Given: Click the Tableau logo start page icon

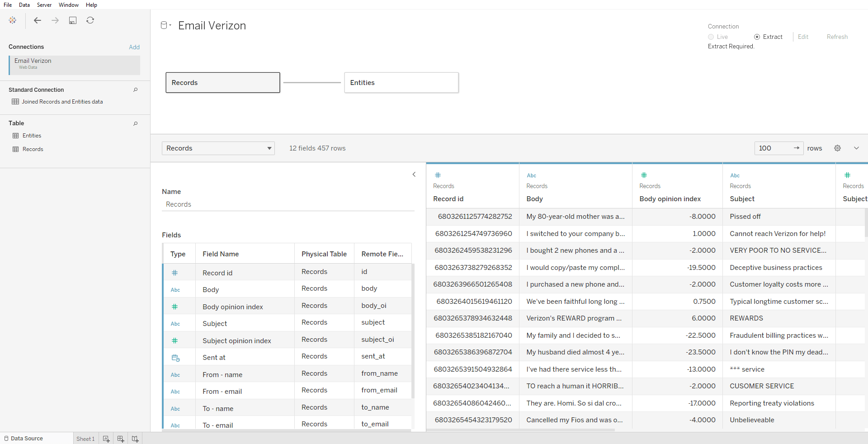Looking at the screenshot, I should (13, 20).
